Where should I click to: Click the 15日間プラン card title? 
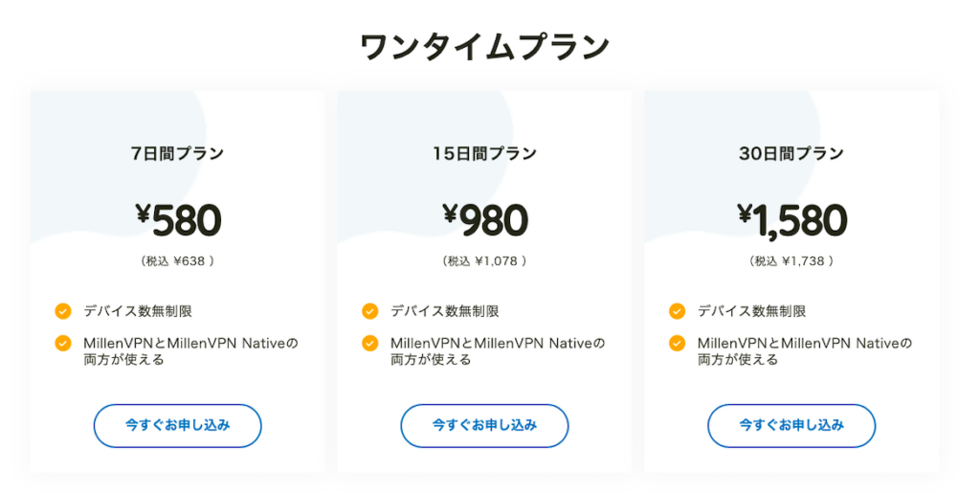484,153
